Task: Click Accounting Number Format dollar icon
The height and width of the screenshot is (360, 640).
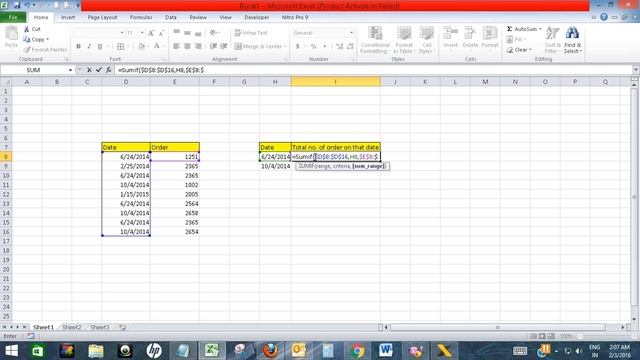Action: [298, 47]
